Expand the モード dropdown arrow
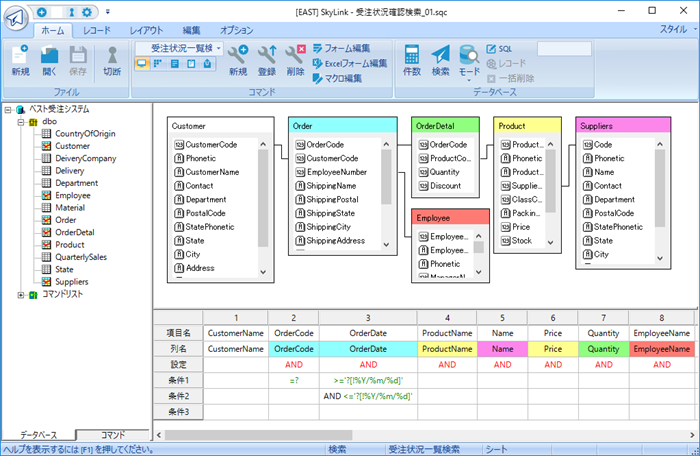This screenshot has width=700, height=456. tap(469, 80)
